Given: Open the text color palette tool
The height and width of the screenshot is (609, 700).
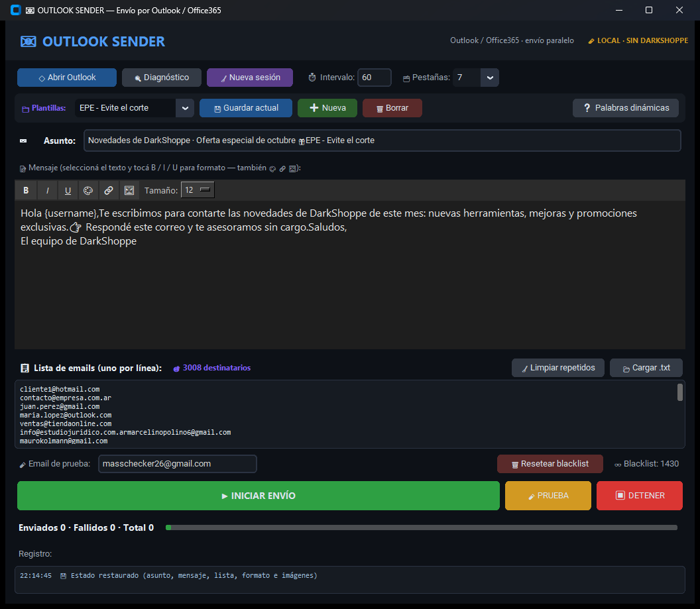Looking at the screenshot, I should click(88, 190).
